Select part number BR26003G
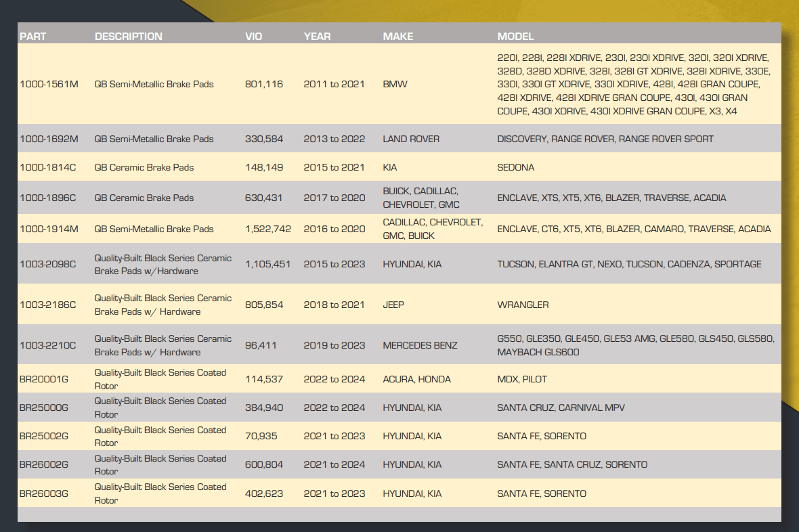Screen dimensions: 799x532 (x=44, y=493)
